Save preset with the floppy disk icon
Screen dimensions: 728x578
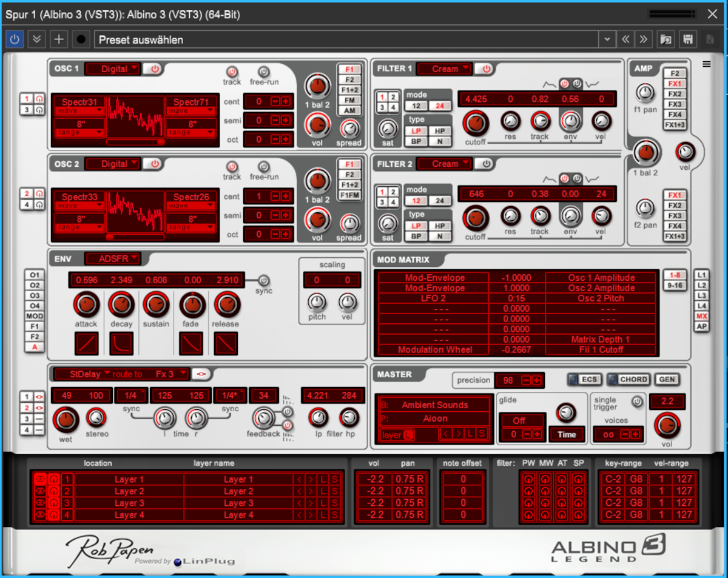tap(688, 39)
